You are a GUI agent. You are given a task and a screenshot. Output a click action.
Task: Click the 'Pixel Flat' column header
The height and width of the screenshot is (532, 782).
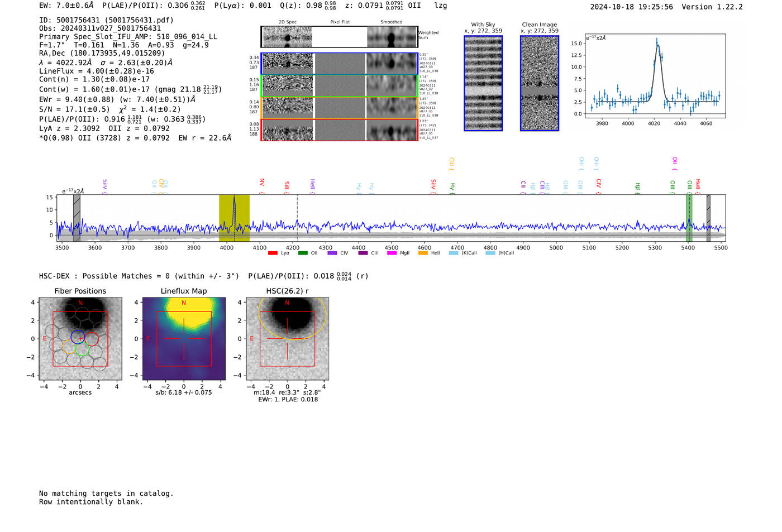[340, 22]
